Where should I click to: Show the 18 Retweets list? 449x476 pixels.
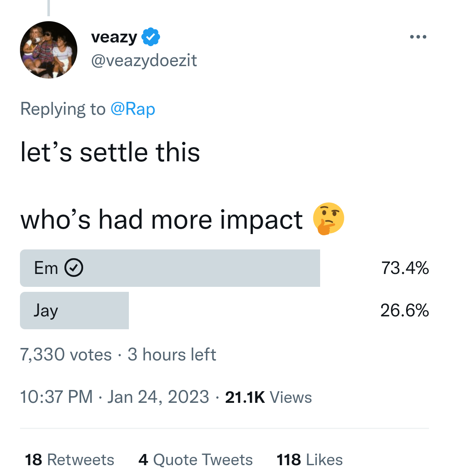tap(69, 460)
